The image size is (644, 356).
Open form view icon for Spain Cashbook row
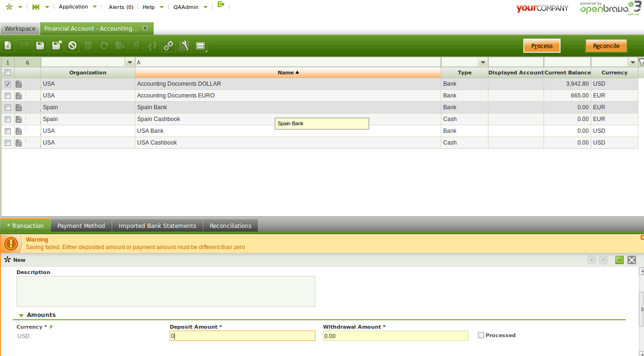(x=19, y=119)
